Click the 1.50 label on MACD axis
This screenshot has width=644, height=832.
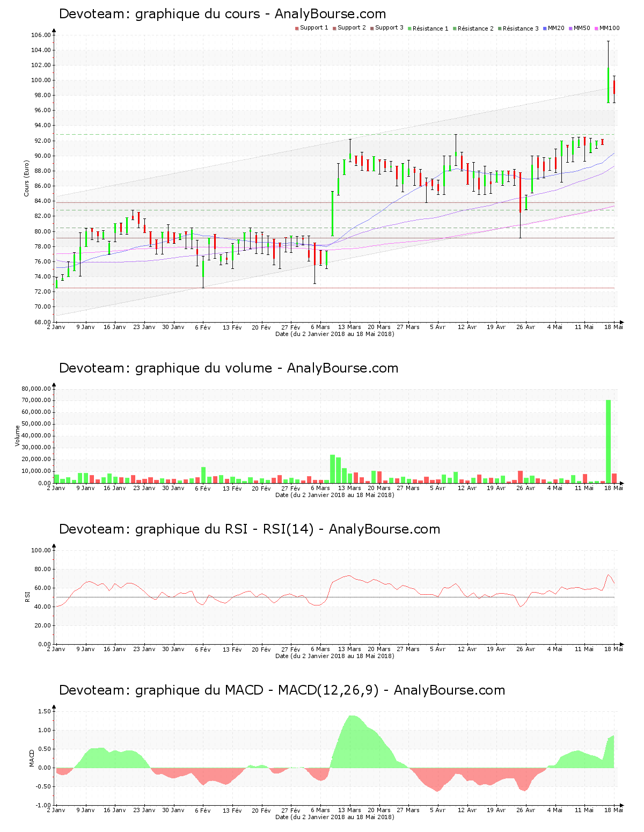tap(45, 712)
